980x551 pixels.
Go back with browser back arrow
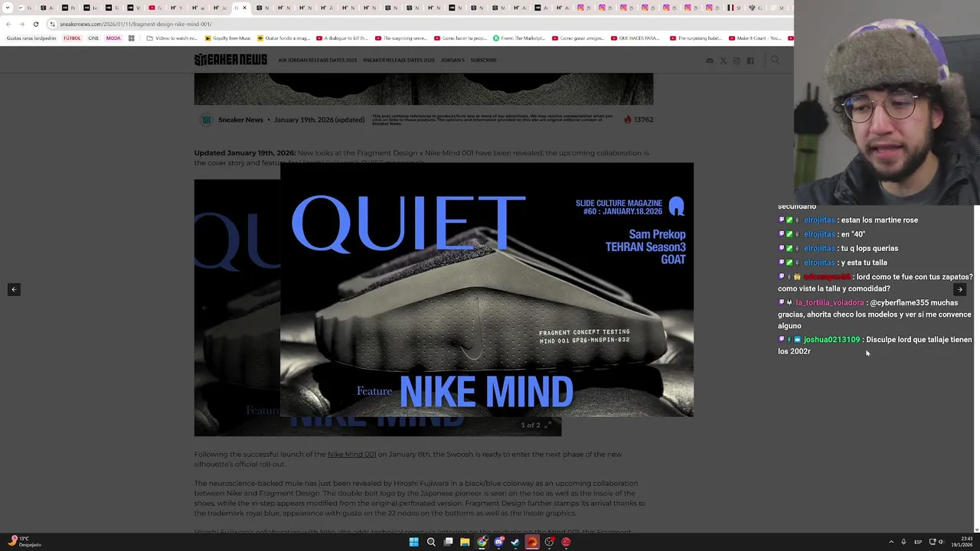[x=8, y=24]
